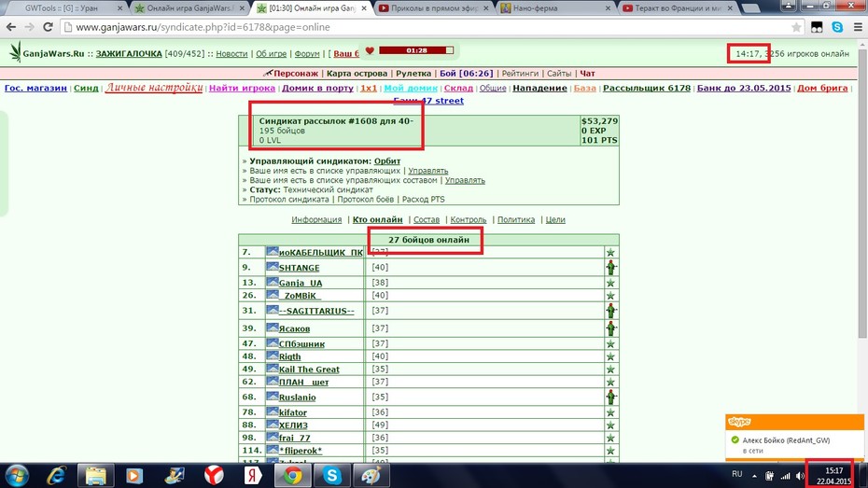Click the star icon in Ganja_UA row
Image resolution: width=868 pixels, height=488 pixels.
pyautogui.click(x=610, y=283)
